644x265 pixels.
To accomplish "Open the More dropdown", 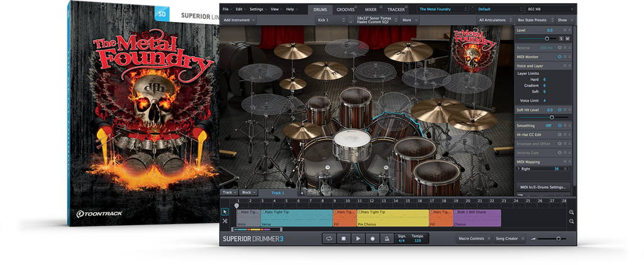I will click(x=409, y=20).
